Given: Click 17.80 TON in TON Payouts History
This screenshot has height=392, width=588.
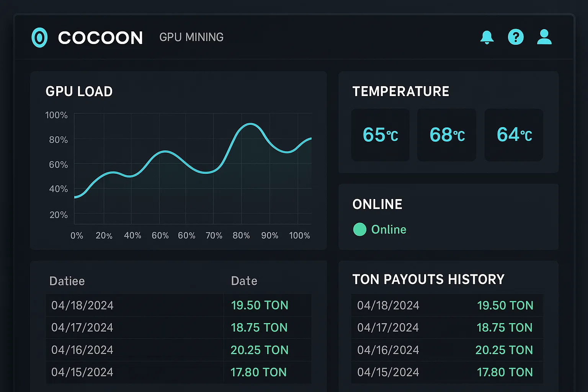Looking at the screenshot, I should (505, 372).
